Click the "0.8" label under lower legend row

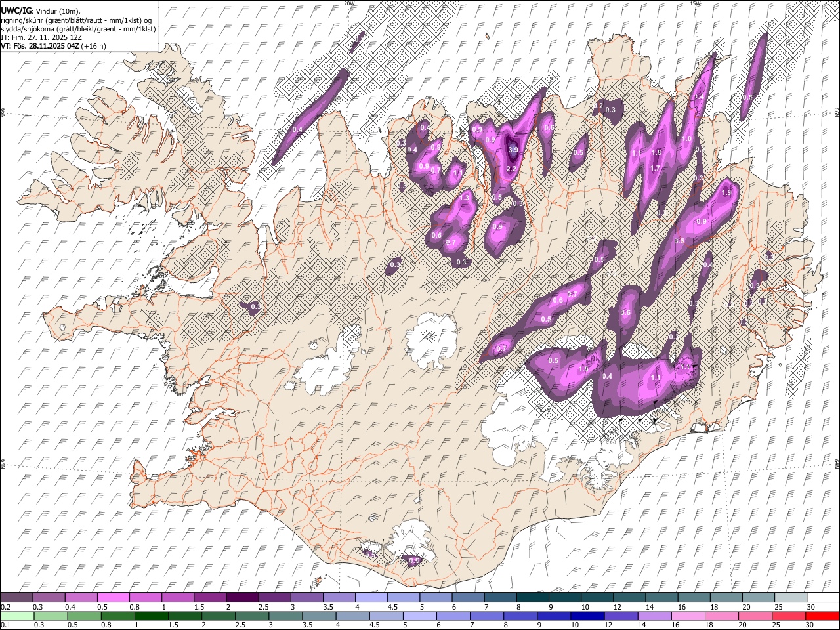106,625
